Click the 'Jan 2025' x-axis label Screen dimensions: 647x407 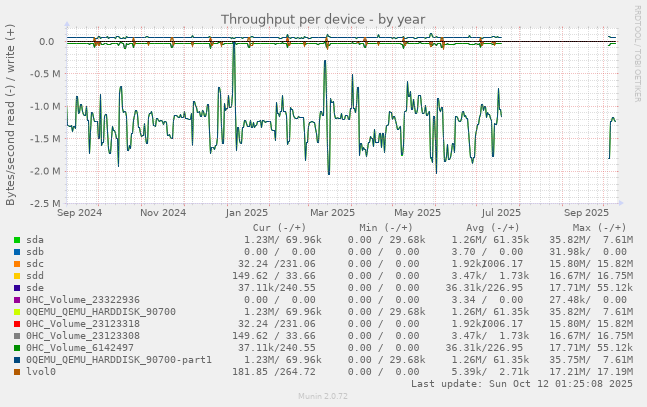point(246,212)
